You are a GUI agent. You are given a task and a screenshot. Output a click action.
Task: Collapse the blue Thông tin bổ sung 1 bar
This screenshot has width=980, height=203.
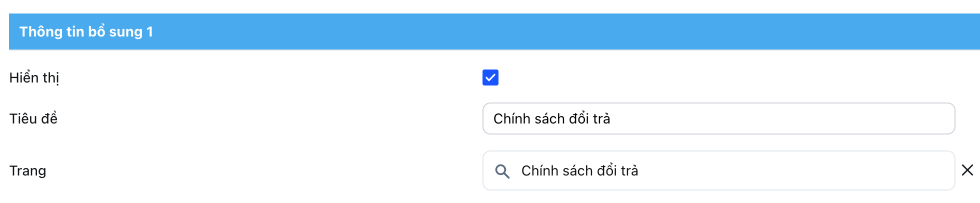pos(494,31)
